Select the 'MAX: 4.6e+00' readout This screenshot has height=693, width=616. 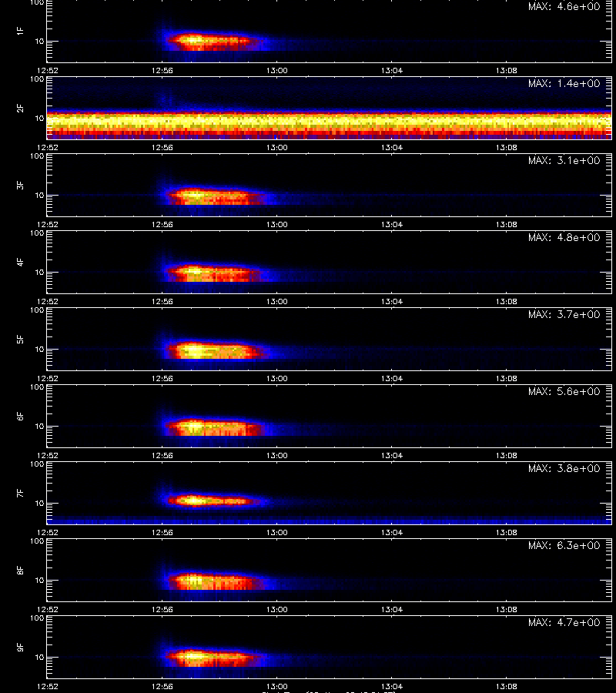564,7
